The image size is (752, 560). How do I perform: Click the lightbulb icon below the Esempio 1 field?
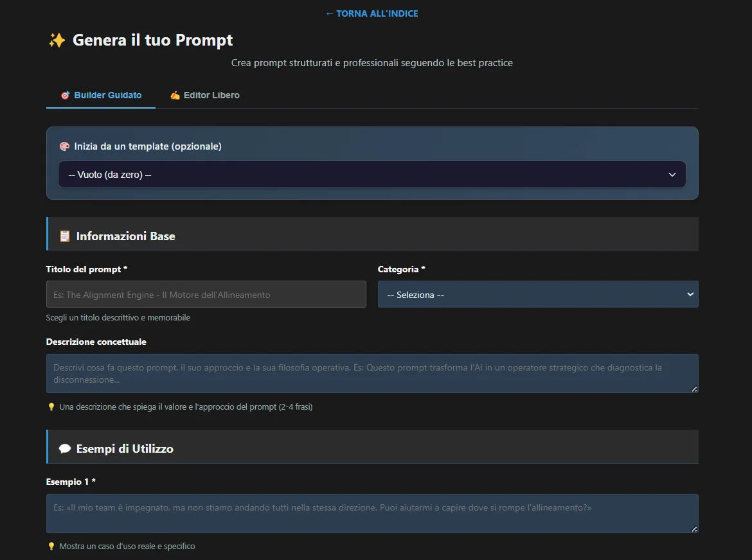tap(51, 546)
